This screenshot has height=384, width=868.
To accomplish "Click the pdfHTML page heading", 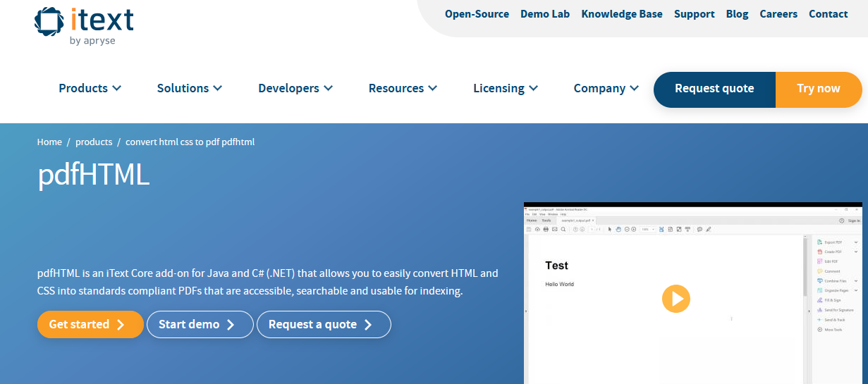I will click(93, 175).
